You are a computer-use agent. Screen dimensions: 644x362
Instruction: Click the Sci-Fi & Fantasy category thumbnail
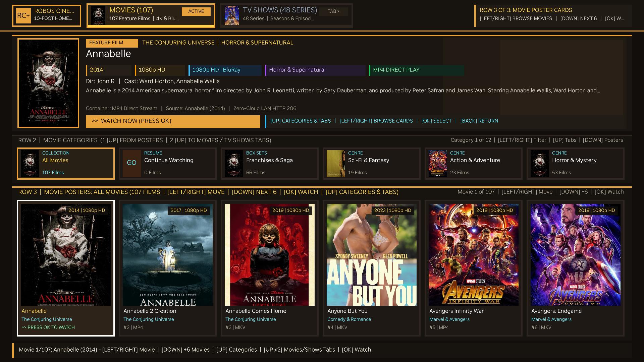[x=336, y=163]
